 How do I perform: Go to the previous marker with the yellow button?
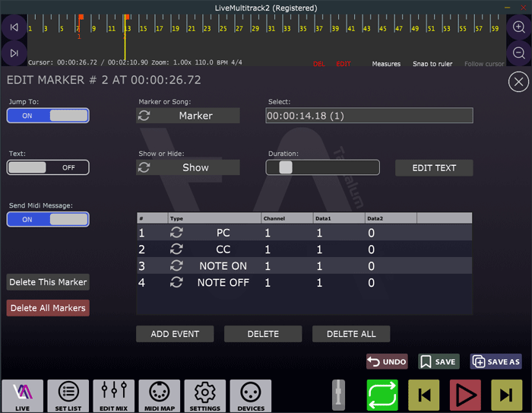(424, 395)
